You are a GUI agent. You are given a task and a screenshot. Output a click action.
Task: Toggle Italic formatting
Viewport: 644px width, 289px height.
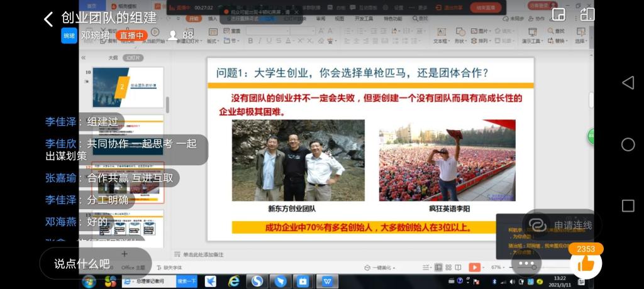pyautogui.click(x=260, y=41)
